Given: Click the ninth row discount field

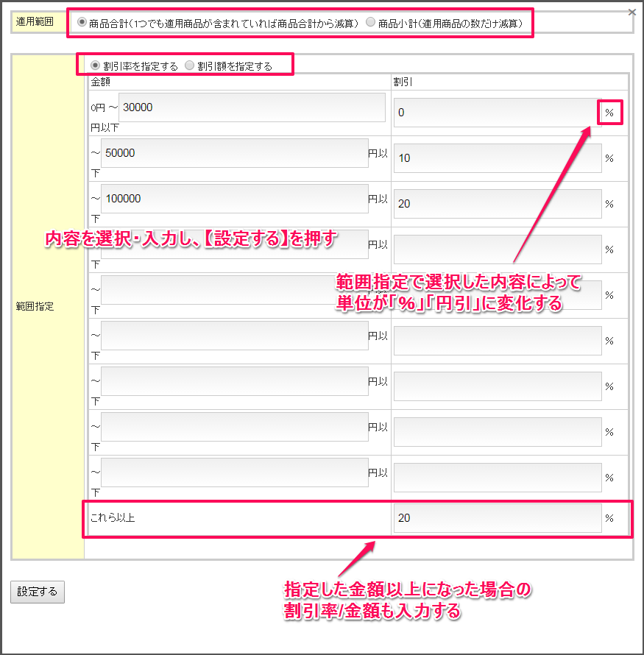Looking at the screenshot, I should [x=497, y=478].
